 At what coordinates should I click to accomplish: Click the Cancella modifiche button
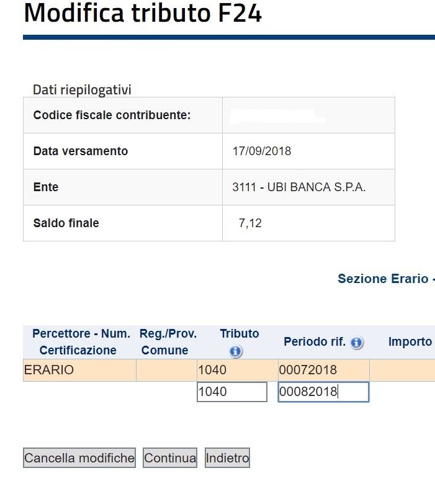coord(79,457)
